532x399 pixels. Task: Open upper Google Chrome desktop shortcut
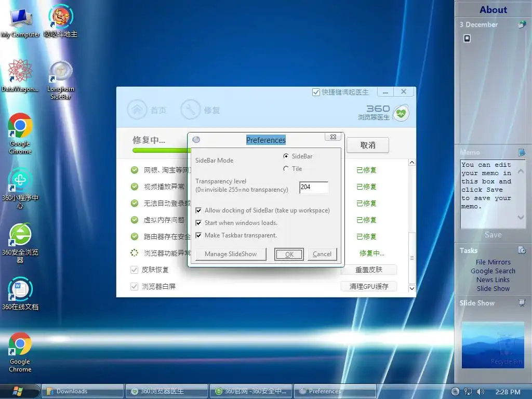(x=20, y=134)
